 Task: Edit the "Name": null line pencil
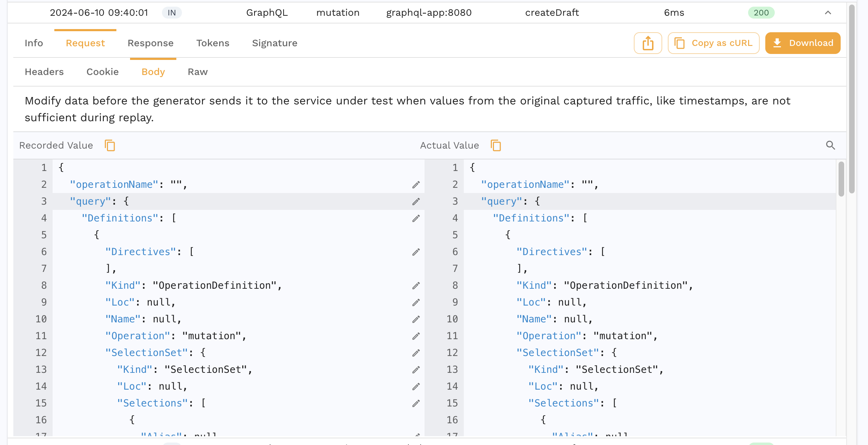click(416, 319)
